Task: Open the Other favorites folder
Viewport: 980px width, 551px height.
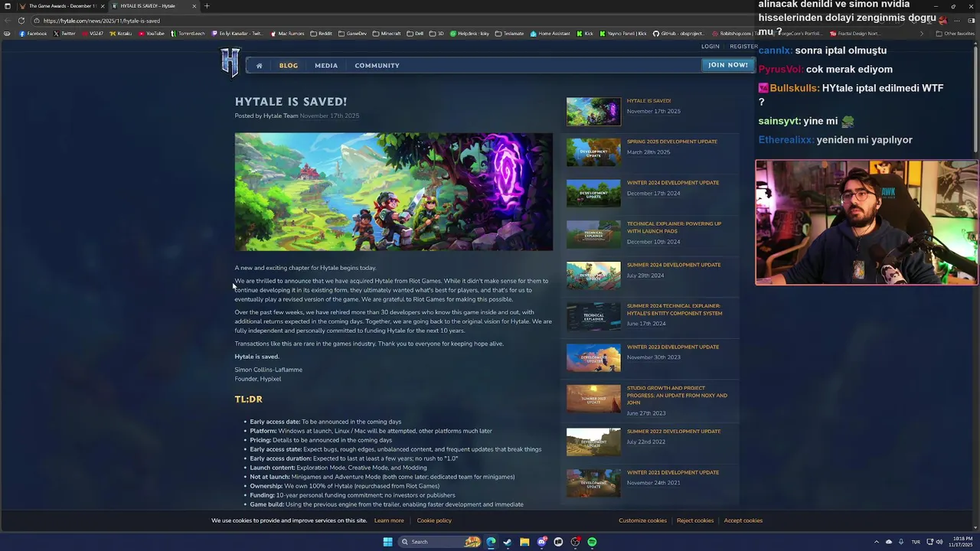Action: click(955, 34)
